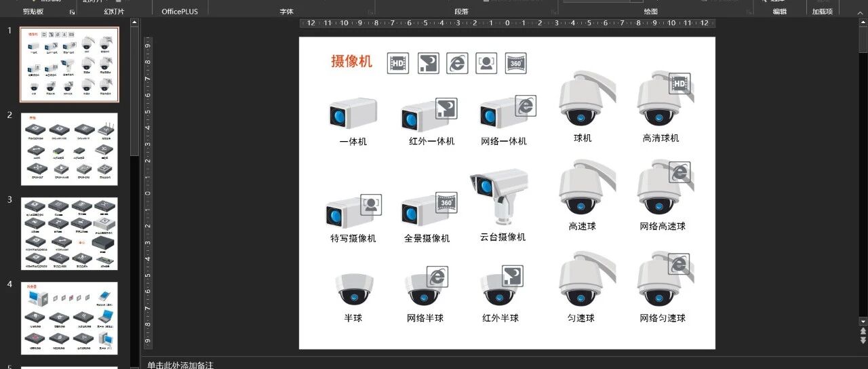
Task: Select the 高速球 dome camera icon
Action: pyautogui.click(x=586, y=188)
